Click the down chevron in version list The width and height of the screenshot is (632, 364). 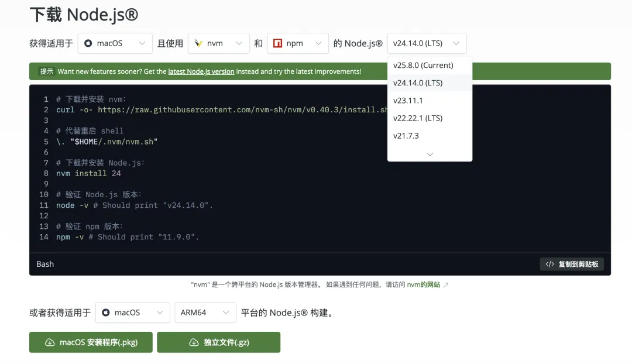click(x=430, y=154)
